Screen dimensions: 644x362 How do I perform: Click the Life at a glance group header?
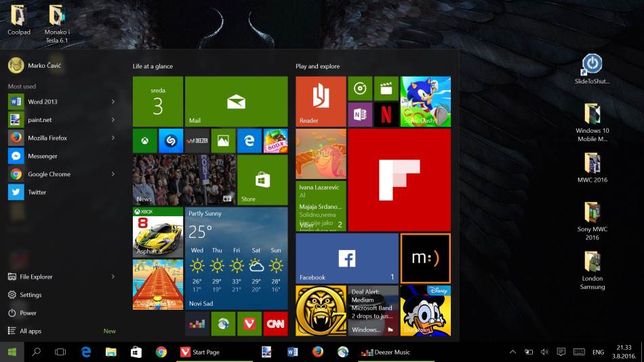pyautogui.click(x=153, y=66)
